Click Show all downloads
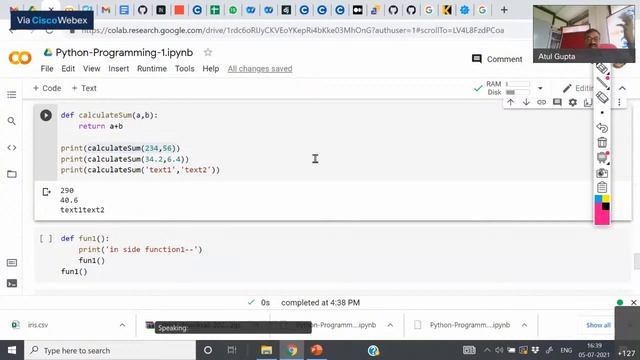The height and width of the screenshot is (360, 640). [x=598, y=325]
